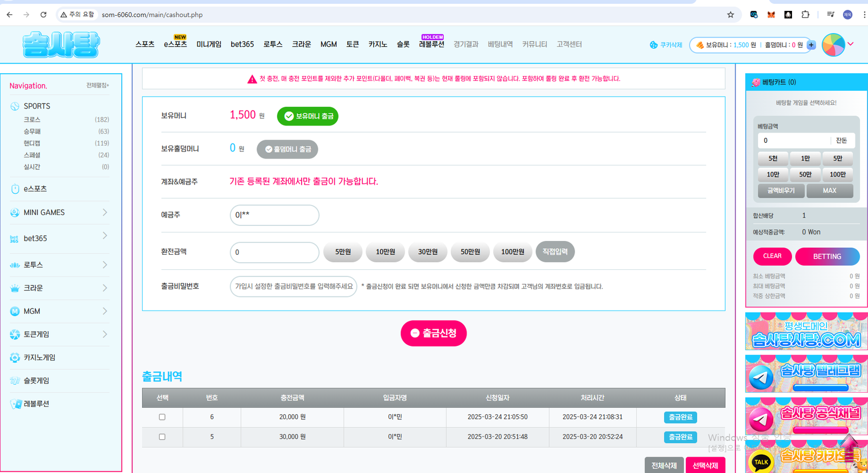The image size is (868, 473).
Task: Open the browser extensions puzzle icon
Action: pos(805,15)
